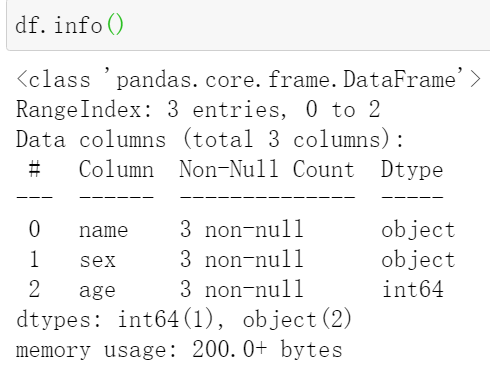Click the pandas.core.frame.DataFrame class line

coord(249,79)
